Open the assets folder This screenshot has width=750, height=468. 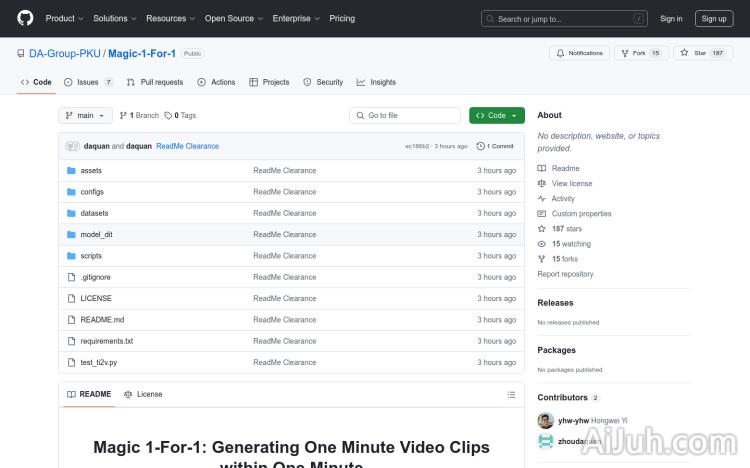point(91,170)
